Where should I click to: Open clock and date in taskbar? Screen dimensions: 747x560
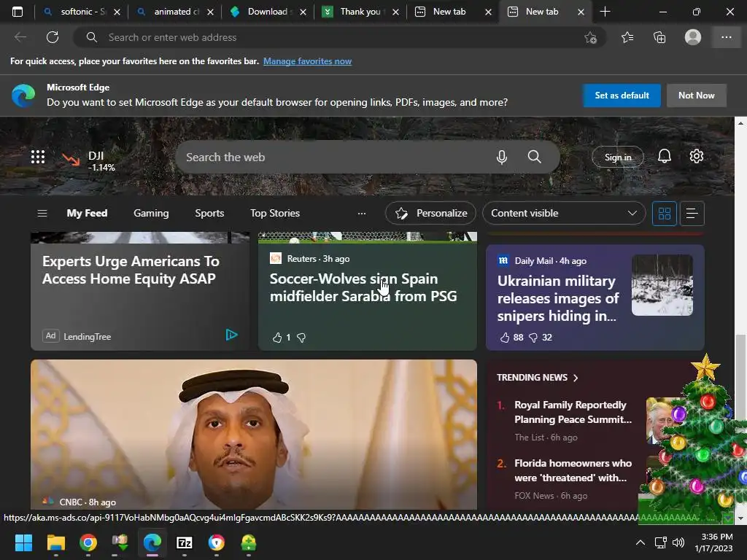(x=713, y=542)
